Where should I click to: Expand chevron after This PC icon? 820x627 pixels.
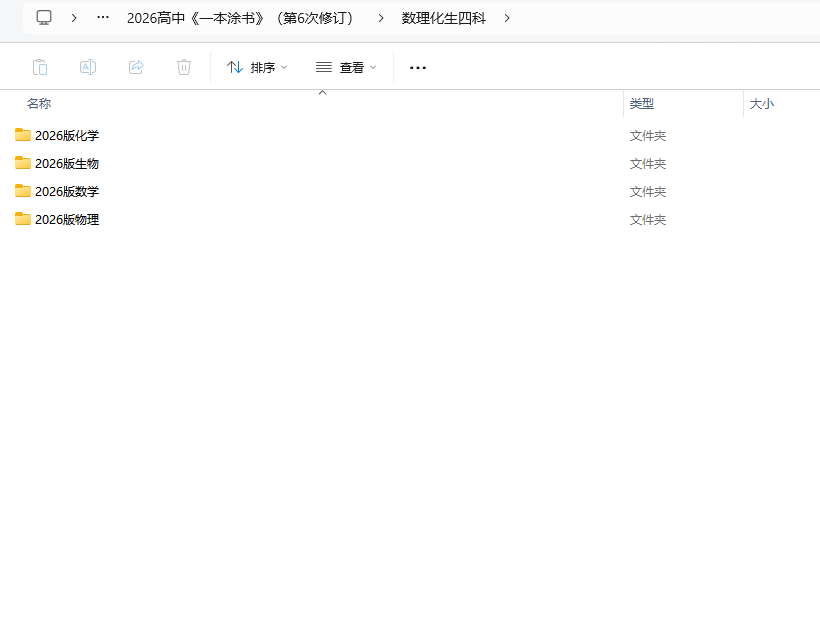(74, 18)
